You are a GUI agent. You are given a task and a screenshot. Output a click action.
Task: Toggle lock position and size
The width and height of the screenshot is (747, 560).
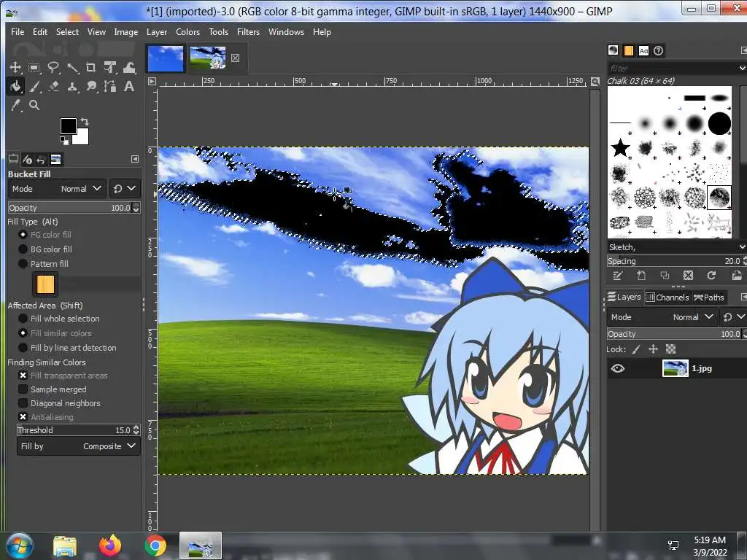pos(653,349)
